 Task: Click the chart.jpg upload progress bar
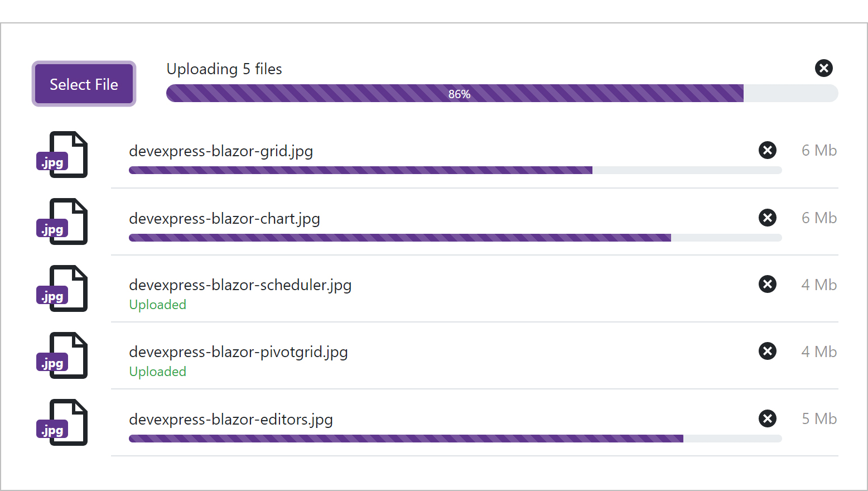[455, 238]
